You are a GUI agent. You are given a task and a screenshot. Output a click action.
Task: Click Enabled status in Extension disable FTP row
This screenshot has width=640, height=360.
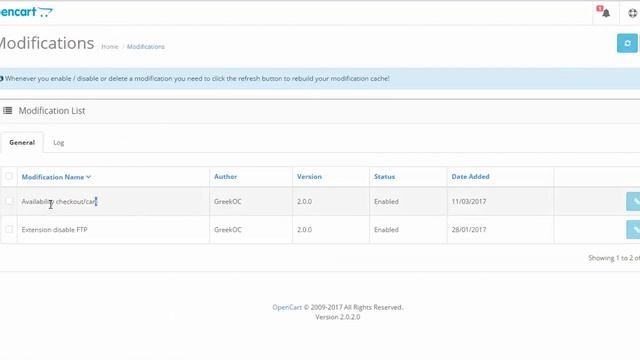[x=386, y=229]
